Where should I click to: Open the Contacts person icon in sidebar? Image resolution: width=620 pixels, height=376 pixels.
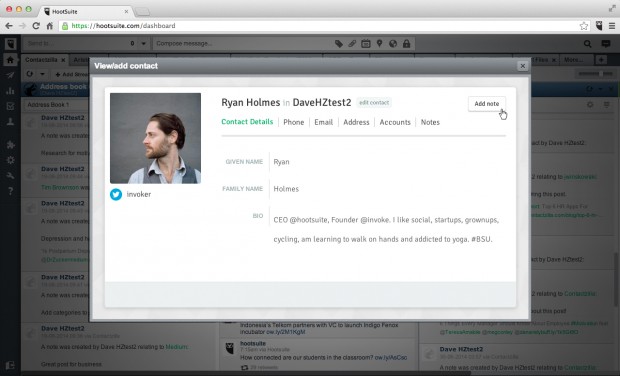click(x=10, y=122)
